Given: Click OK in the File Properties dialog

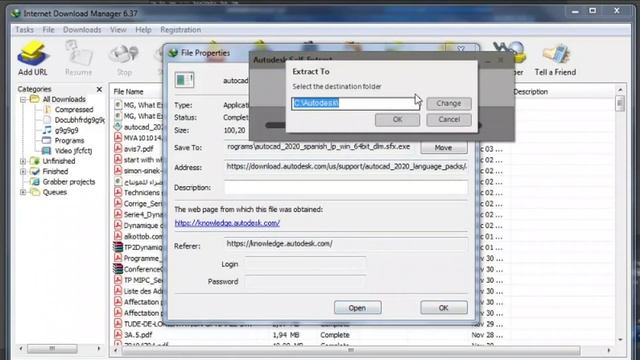Looking at the screenshot, I should pyautogui.click(x=444, y=308).
